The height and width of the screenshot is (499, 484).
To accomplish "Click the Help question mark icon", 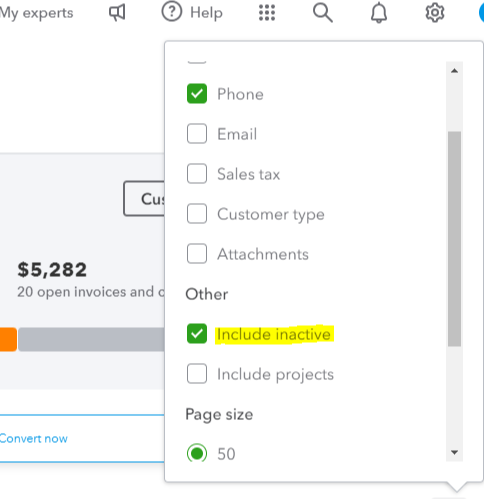I will pos(172,12).
